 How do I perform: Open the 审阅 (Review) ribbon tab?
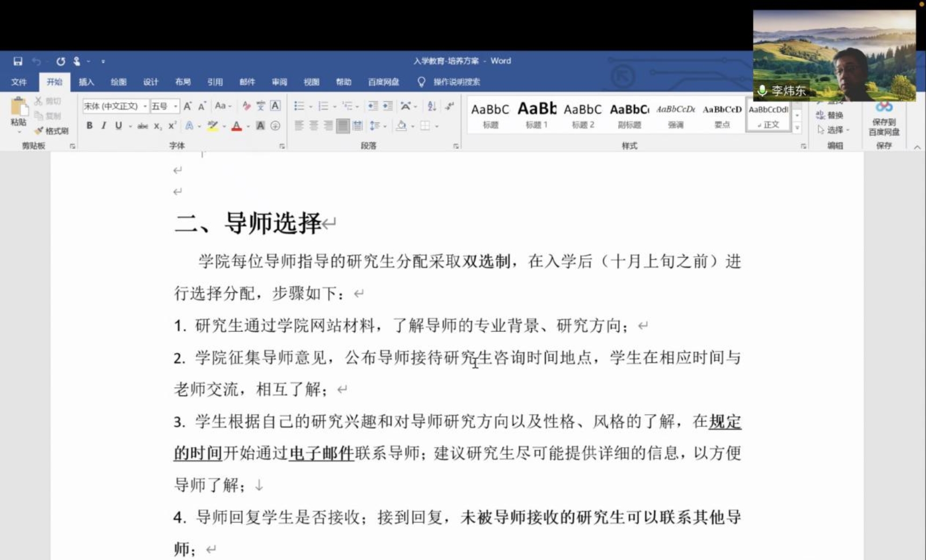[x=279, y=82]
